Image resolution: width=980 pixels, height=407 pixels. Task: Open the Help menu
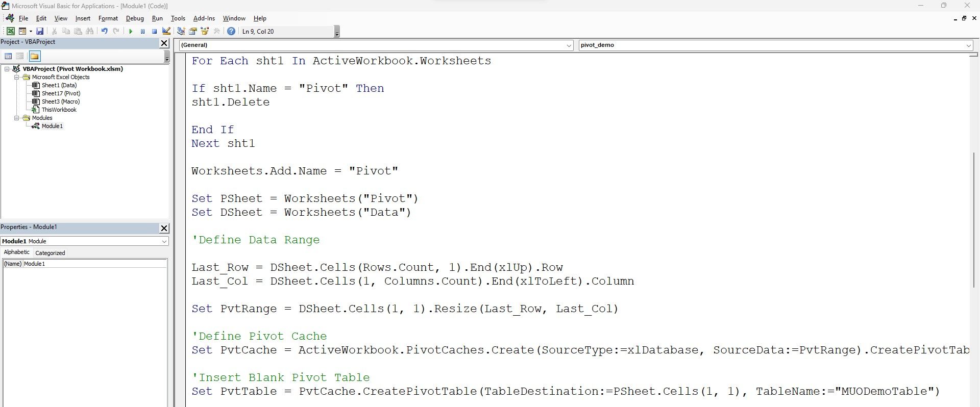[x=260, y=18]
